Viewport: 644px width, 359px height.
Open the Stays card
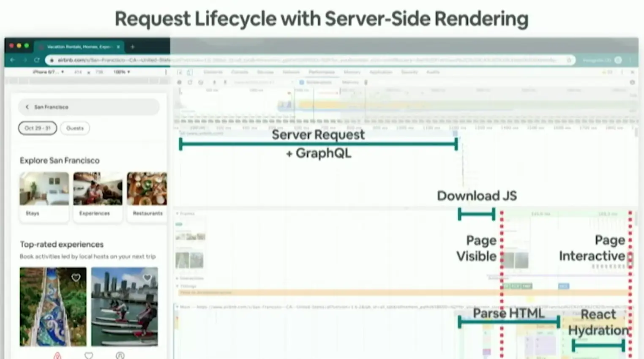tap(44, 196)
